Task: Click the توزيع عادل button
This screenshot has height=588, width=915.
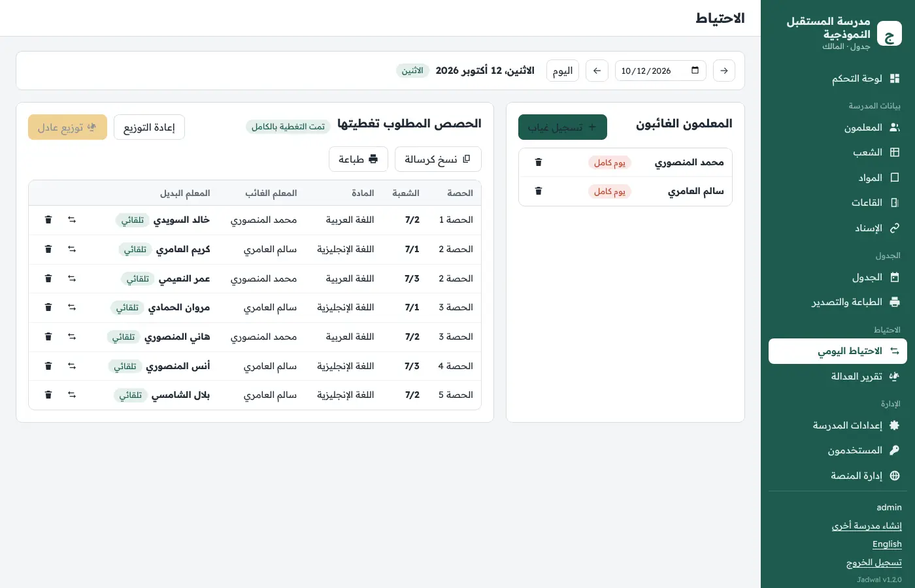Action: [67, 127]
